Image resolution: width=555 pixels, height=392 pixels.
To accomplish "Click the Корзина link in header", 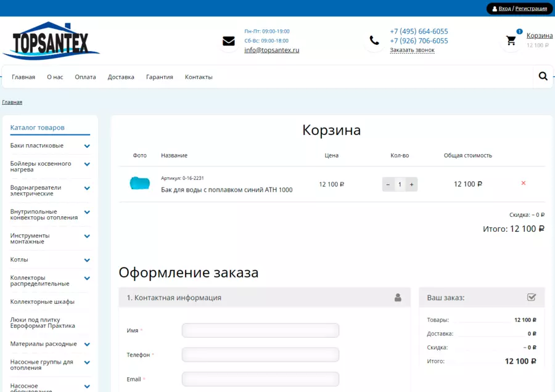I will [x=540, y=35].
